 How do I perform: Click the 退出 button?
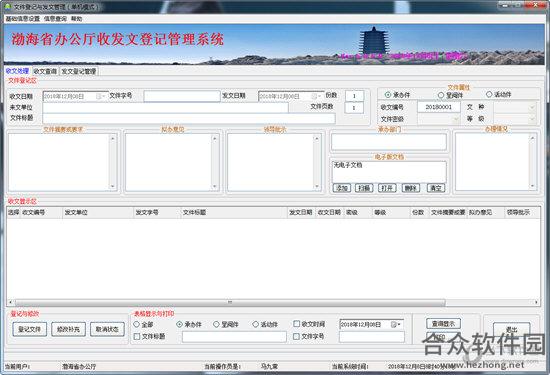click(511, 330)
